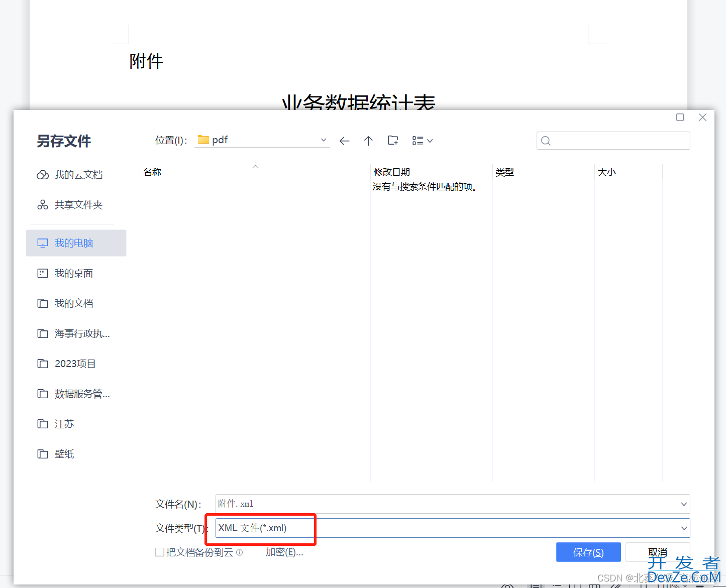Maximize the 另存文件 dialog

(x=680, y=117)
